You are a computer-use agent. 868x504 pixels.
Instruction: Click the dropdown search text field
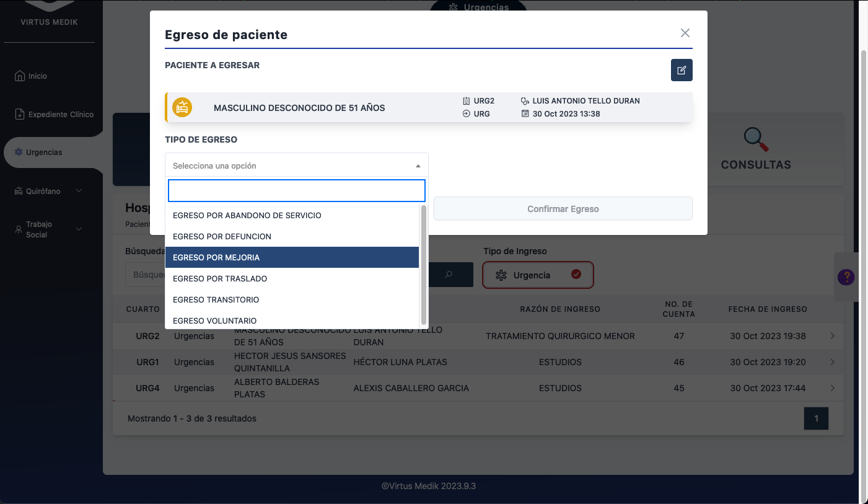(x=296, y=191)
